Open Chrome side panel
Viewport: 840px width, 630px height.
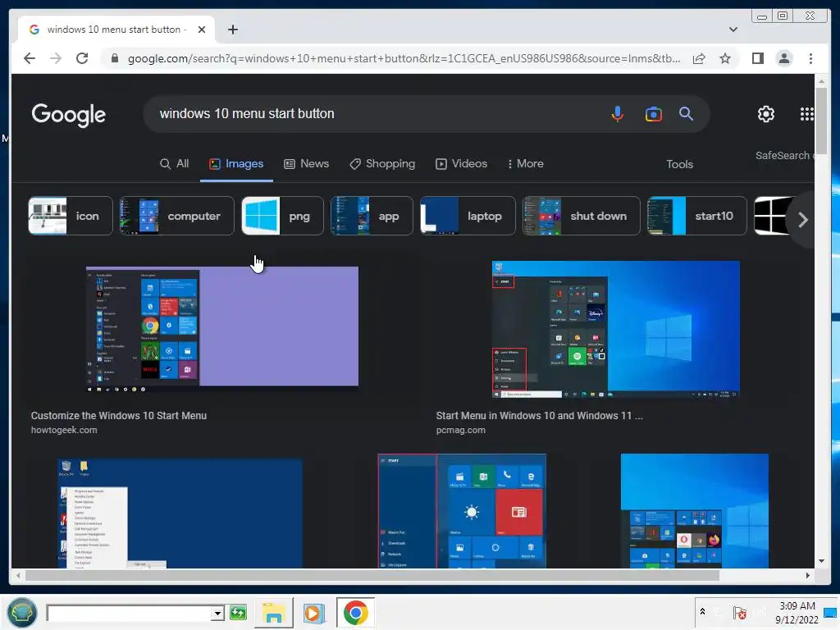(757, 58)
